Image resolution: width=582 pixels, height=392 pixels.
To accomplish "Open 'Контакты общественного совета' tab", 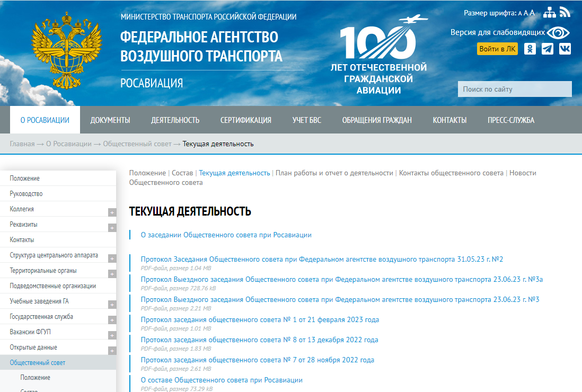I will click(x=451, y=173).
